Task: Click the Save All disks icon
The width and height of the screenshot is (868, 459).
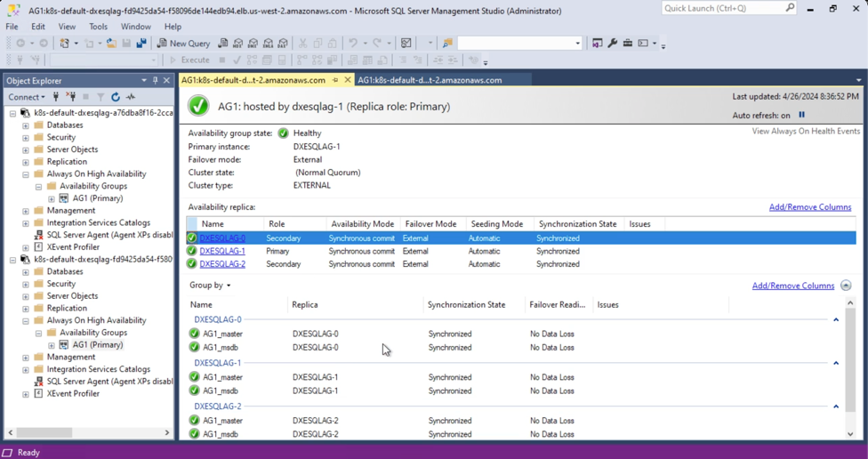Action: (141, 44)
